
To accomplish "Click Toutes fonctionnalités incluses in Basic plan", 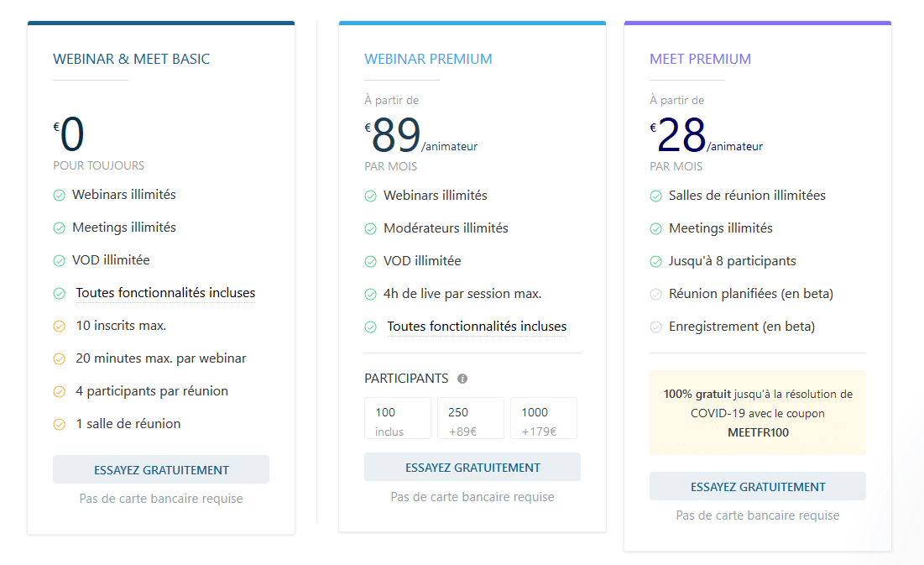I will (x=165, y=293).
